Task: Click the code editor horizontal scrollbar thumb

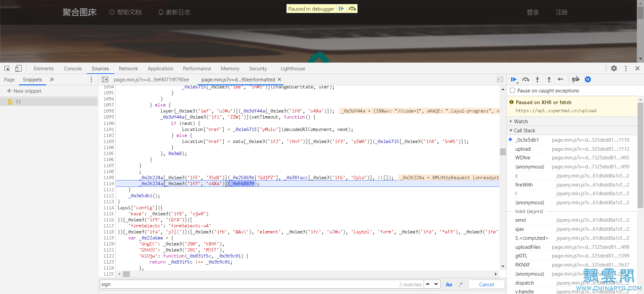Action: [126, 274]
